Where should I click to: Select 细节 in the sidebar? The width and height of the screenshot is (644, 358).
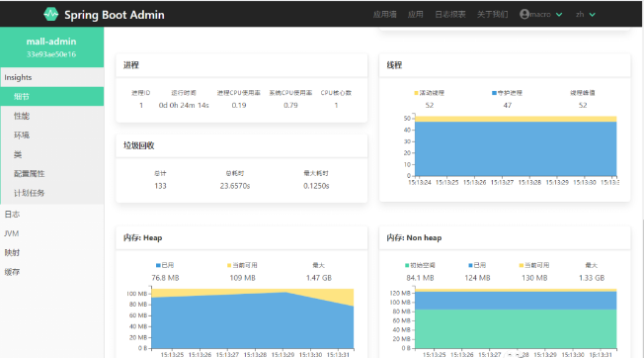coord(51,96)
